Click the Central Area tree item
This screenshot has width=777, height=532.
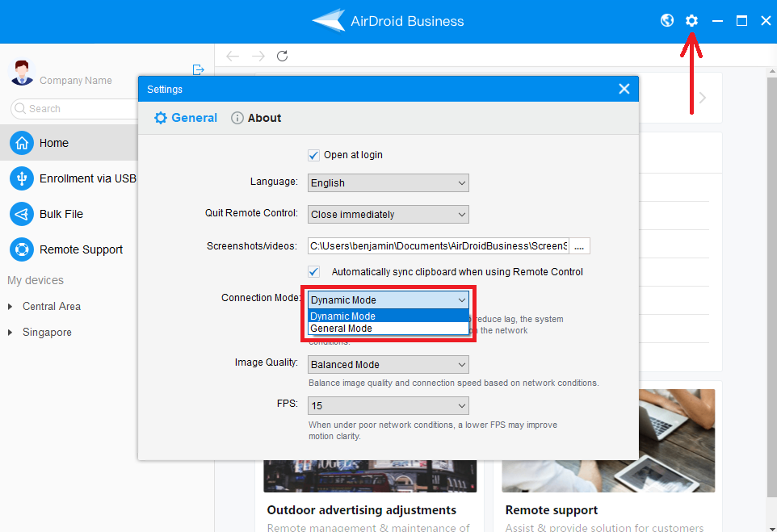point(52,307)
